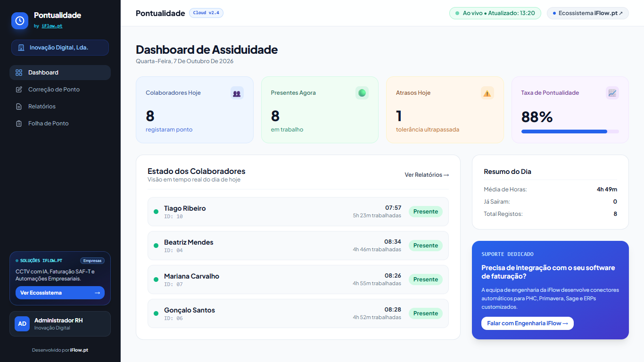Click the building icon beside Inovação Digital, Lda.

21,48
